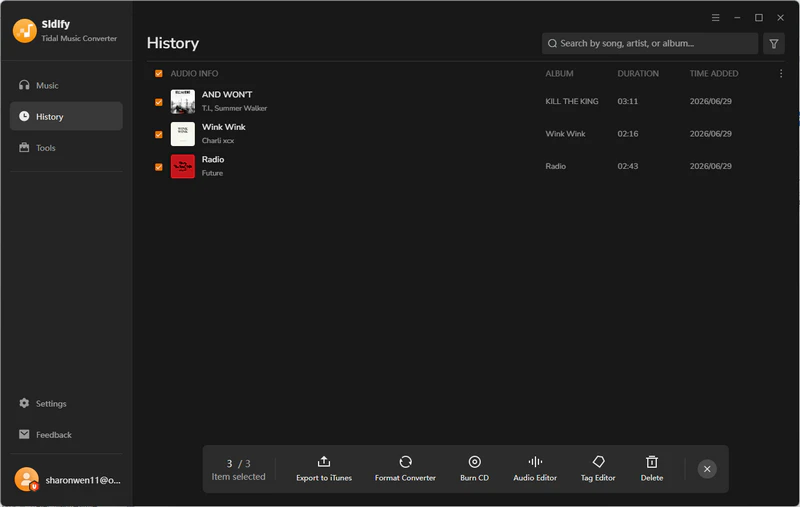Click the Settings gear icon
This screenshot has height=507, width=800.
pyautogui.click(x=24, y=403)
